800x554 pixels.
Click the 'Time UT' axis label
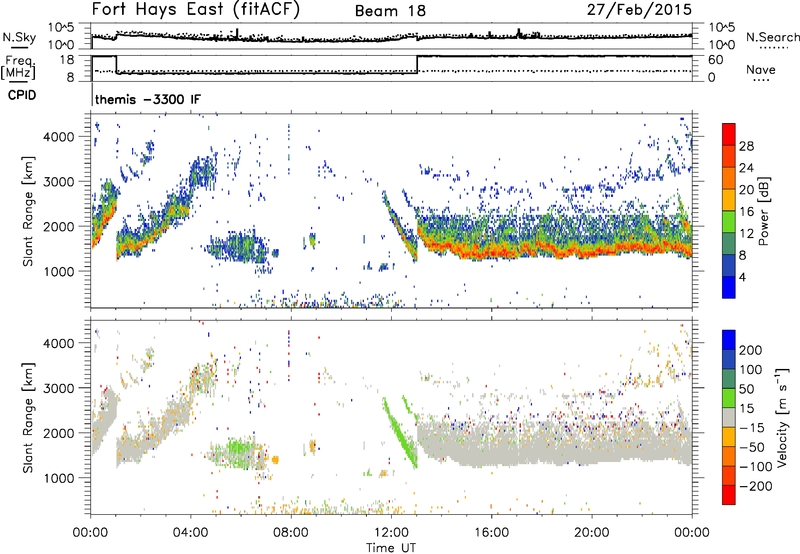click(391, 548)
